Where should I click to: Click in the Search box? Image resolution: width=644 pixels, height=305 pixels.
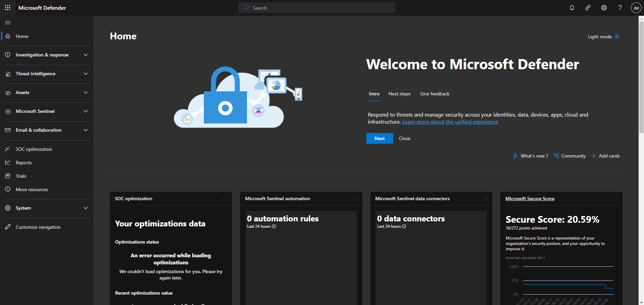317,8
